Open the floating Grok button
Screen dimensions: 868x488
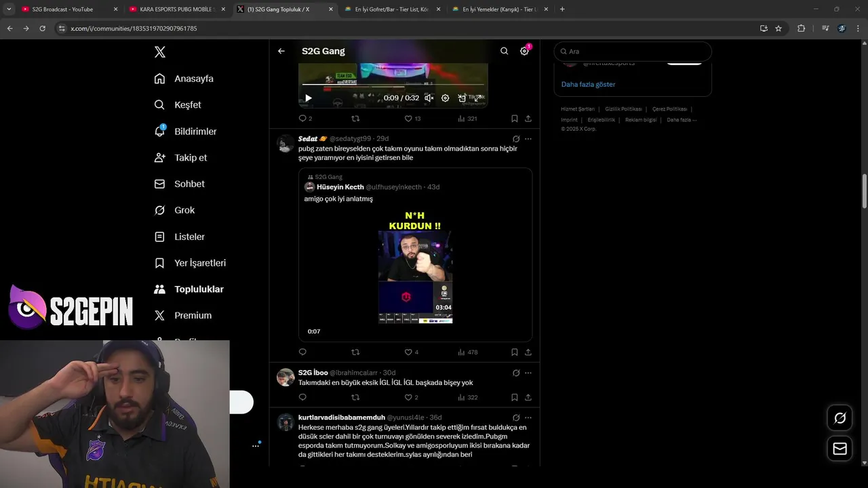point(840,418)
